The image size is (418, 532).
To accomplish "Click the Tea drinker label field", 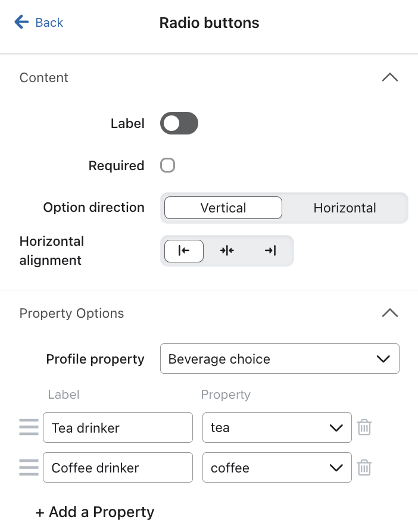I will tap(117, 427).
